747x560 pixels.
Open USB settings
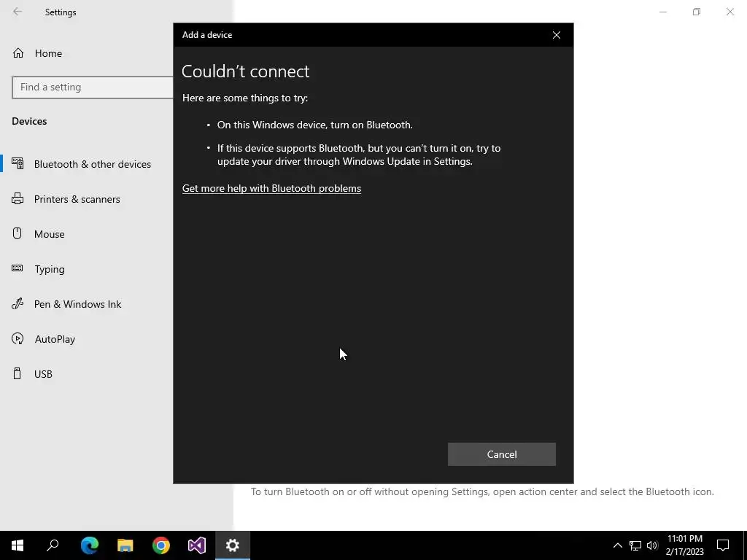pyautogui.click(x=43, y=374)
